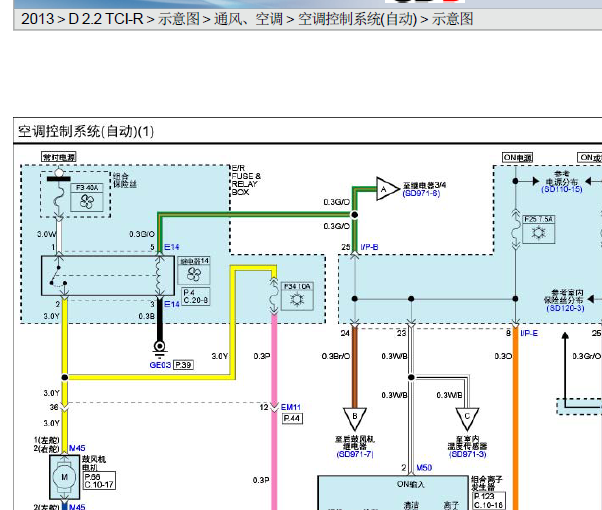Click the GE03 ground point symbol
Image resolution: width=602 pixels, height=510 pixels.
pos(159,347)
